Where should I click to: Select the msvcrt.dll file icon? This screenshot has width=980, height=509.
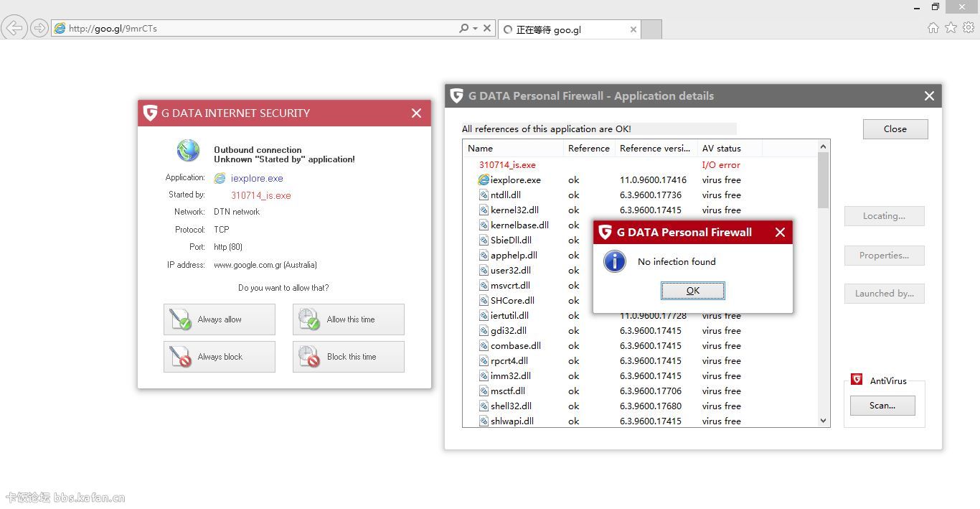tap(484, 286)
